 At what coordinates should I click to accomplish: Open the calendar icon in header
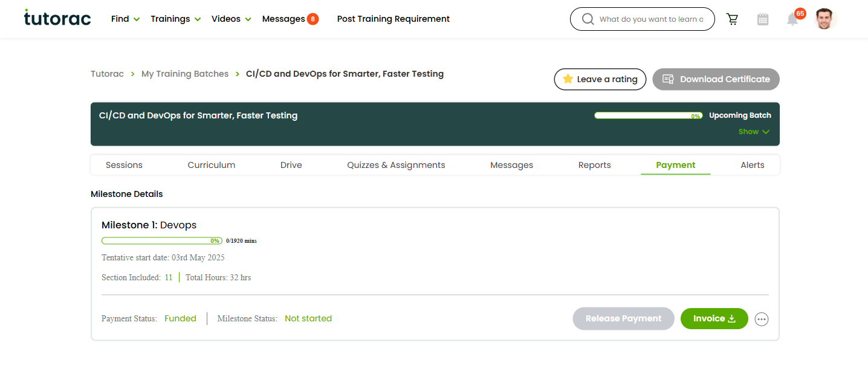(x=763, y=19)
